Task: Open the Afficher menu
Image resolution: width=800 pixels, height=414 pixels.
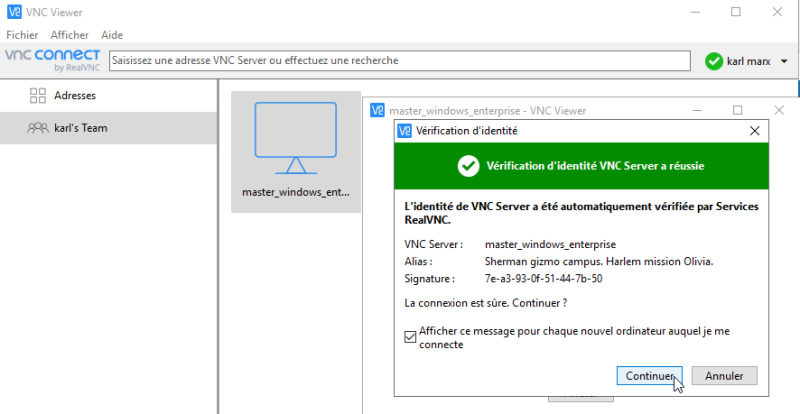Action: [69, 35]
